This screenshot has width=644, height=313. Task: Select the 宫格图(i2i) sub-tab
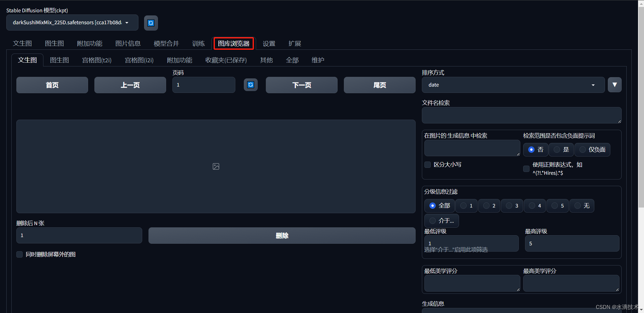coord(139,60)
